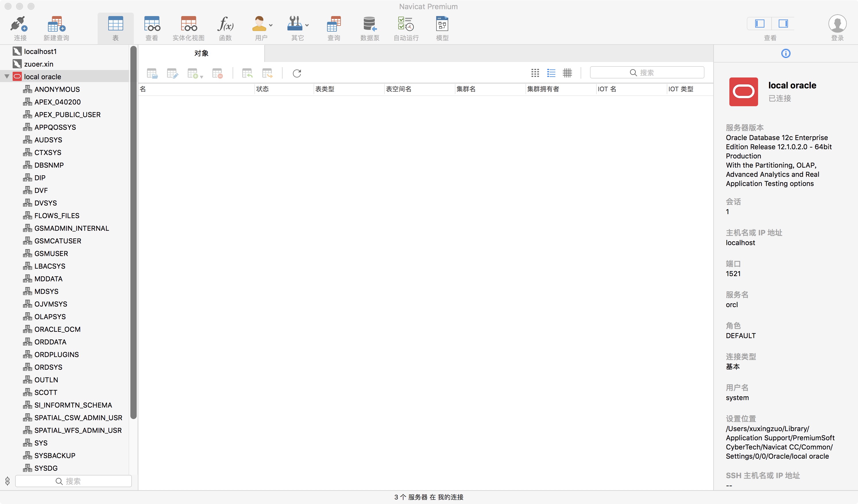Open New Query (新建查询)
The image size is (858, 504).
(x=56, y=24)
